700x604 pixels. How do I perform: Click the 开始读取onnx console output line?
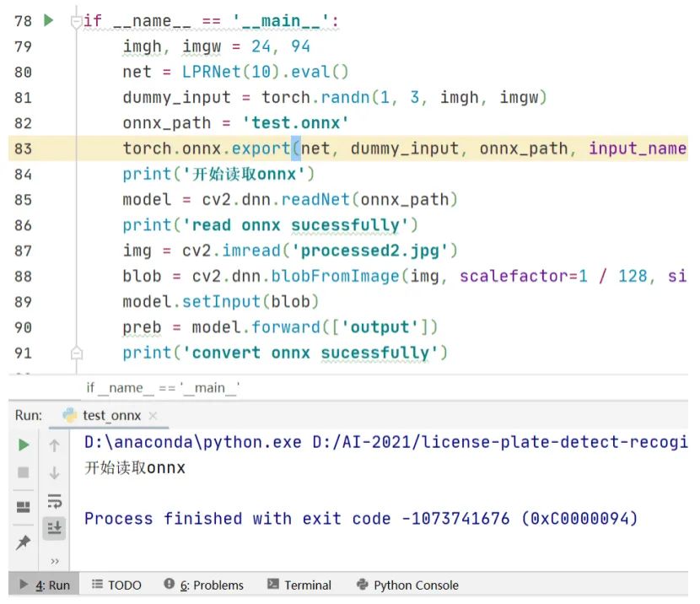[135, 468]
